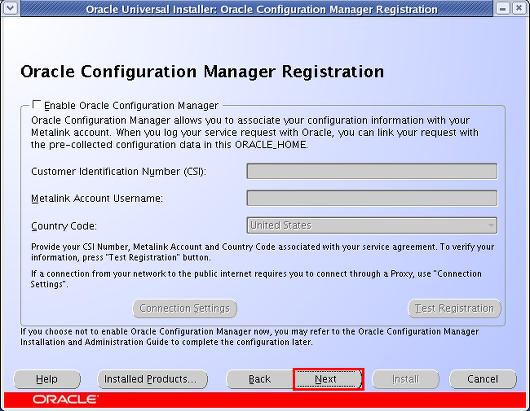Enable Oracle Configuration Manager checkbox
Screen dimensions: 530x411
click(x=37, y=105)
